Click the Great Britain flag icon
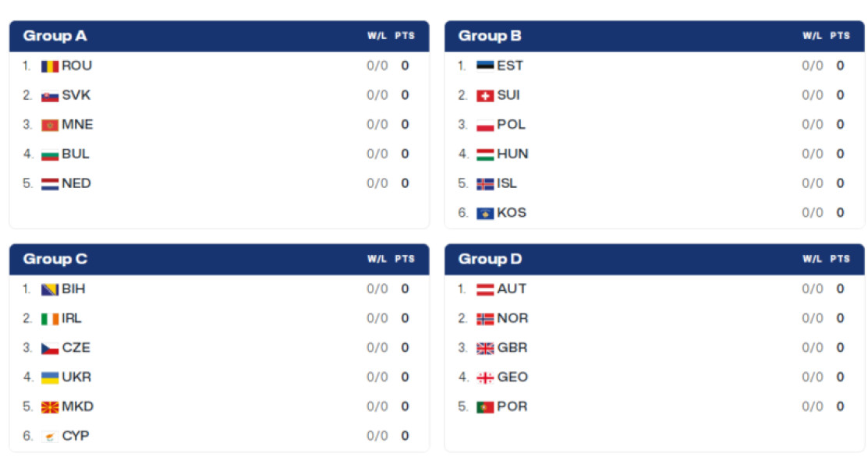 point(485,349)
